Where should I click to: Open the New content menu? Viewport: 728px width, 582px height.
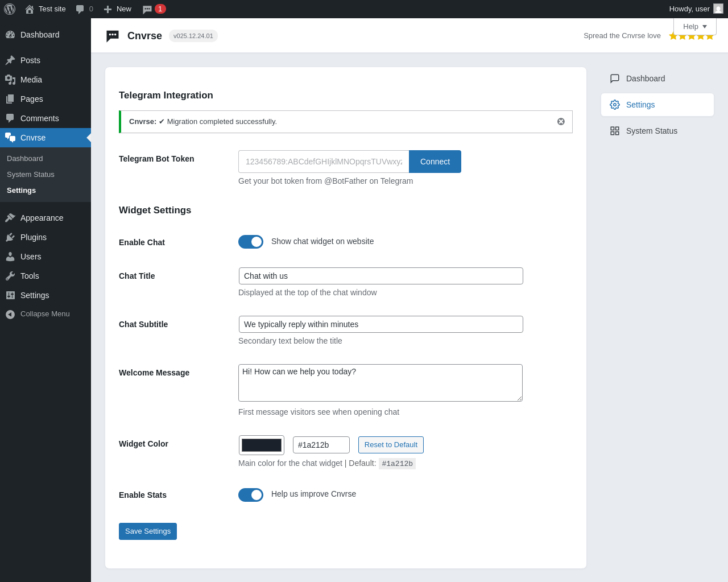point(118,9)
